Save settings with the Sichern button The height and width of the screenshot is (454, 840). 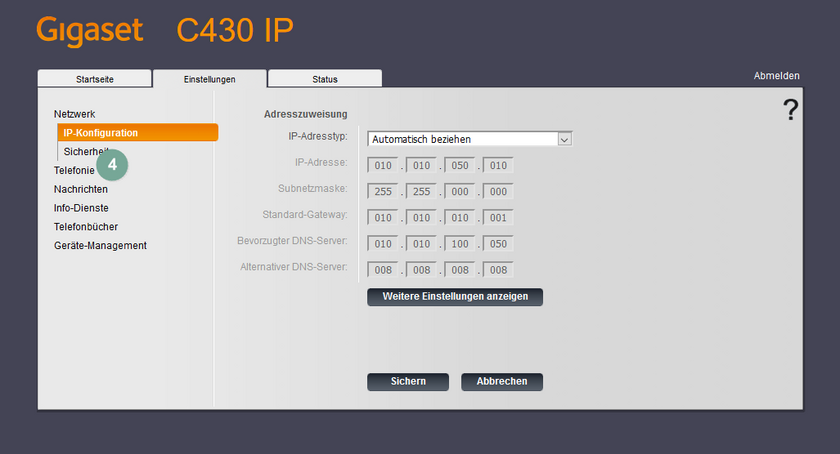(408, 382)
